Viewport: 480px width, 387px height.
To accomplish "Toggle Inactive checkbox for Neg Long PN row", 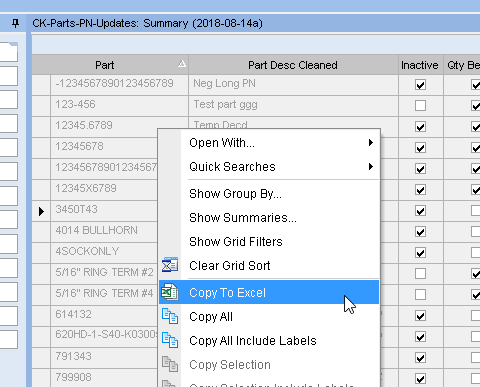I will tap(420, 85).
